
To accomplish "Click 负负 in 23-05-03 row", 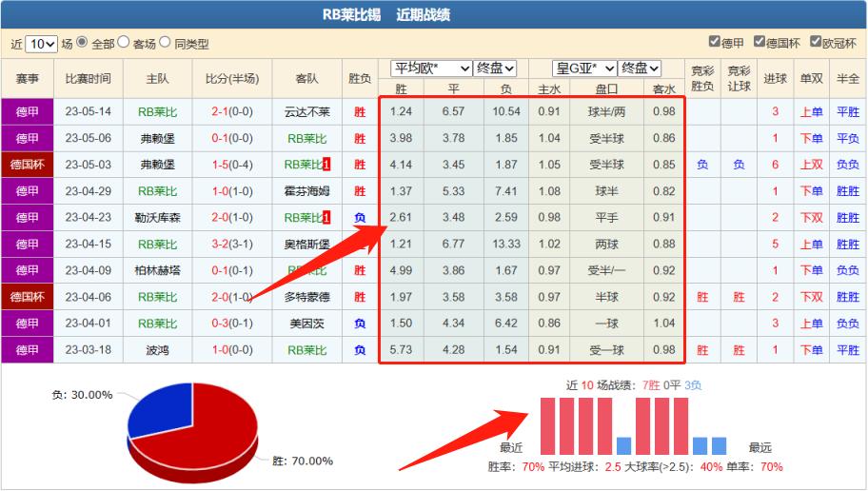I will [x=847, y=165].
